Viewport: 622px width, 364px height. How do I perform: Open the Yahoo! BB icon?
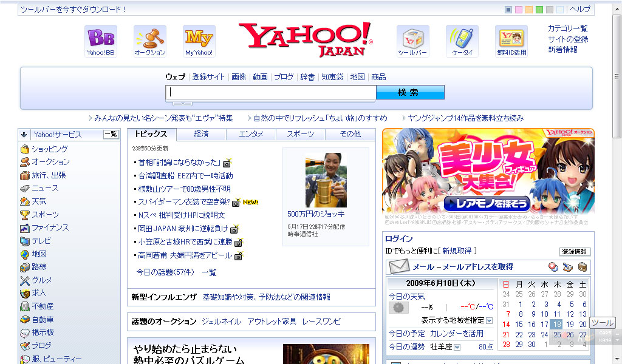coord(101,41)
